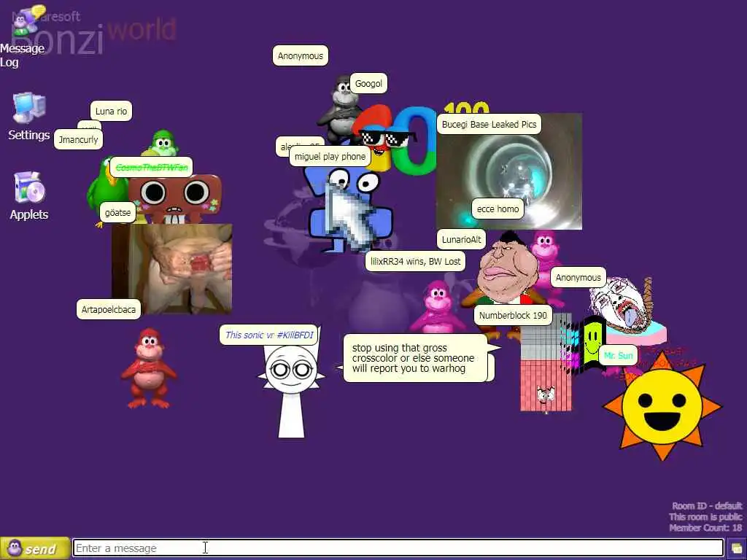
Task: Click the brown big-eyed character
Action: click(175, 199)
